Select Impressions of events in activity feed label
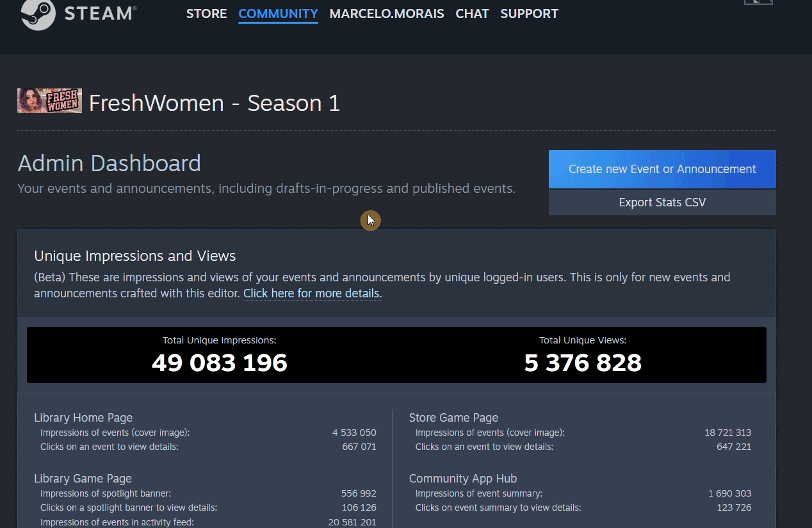The image size is (812, 528). 117,522
